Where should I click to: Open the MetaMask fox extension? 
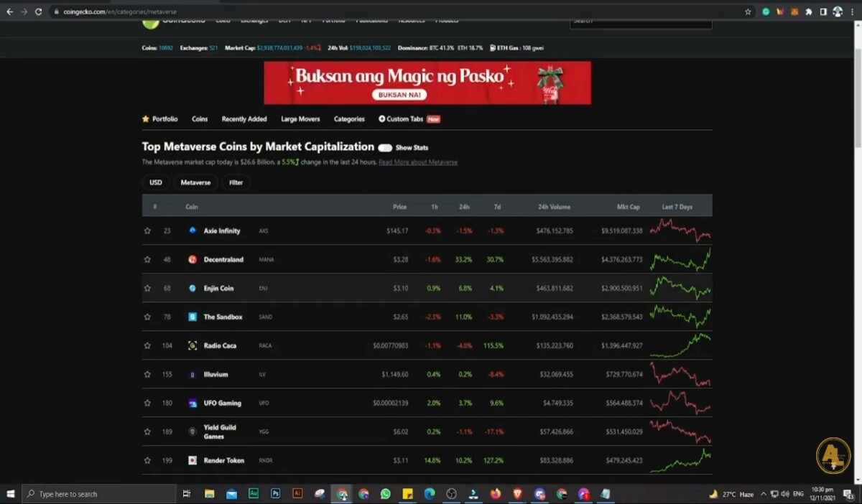[794, 11]
